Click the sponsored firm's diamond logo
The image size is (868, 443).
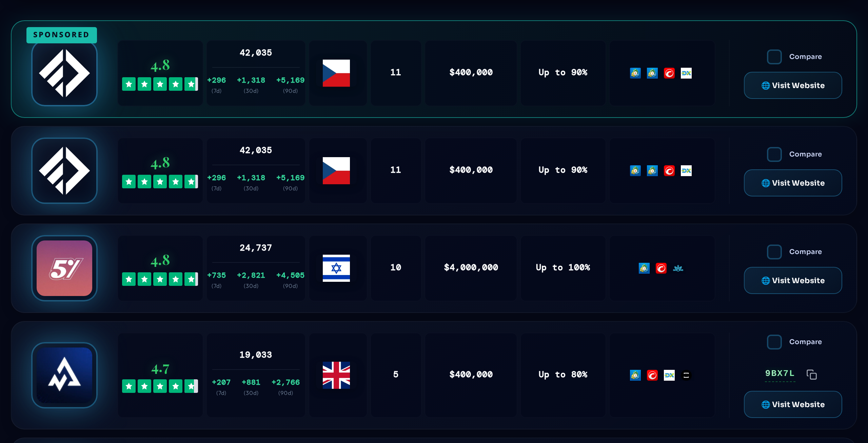pos(64,73)
